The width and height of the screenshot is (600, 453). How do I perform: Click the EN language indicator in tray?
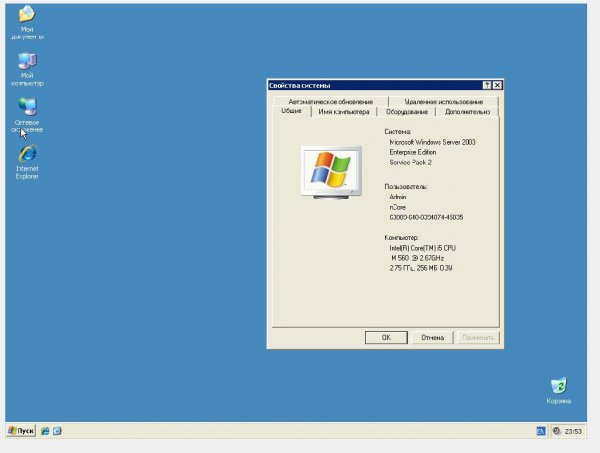click(x=541, y=431)
